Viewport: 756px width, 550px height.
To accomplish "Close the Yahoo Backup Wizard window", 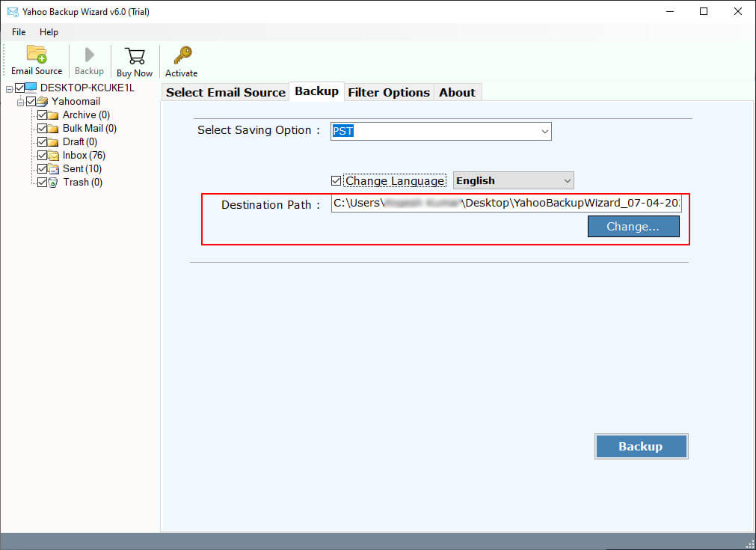I will 737,11.
